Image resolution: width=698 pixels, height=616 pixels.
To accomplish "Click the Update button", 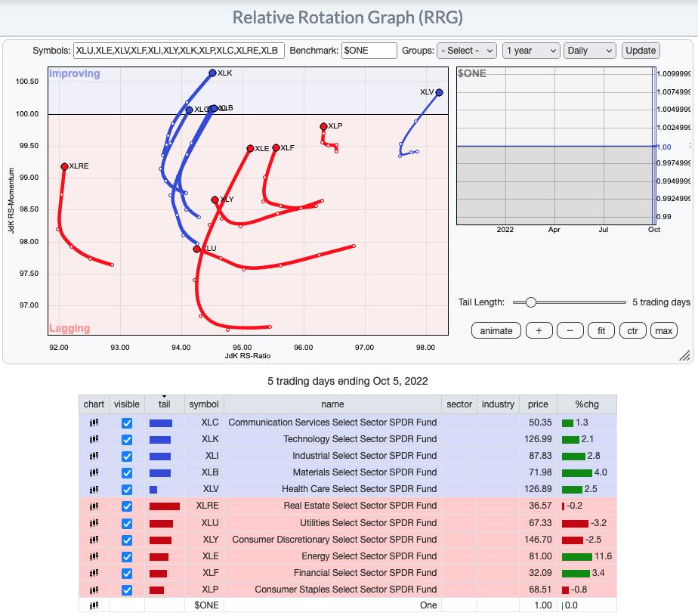I will 641,51.
